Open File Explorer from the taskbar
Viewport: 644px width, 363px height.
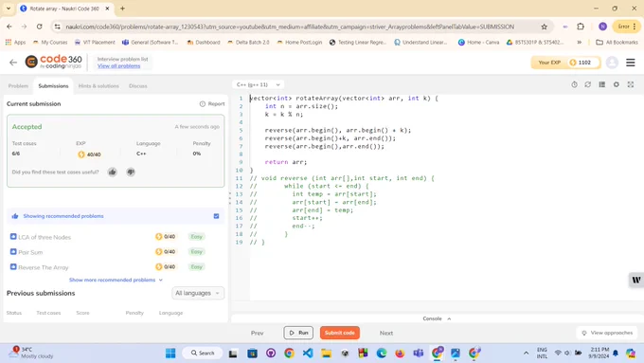pyautogui.click(x=326, y=353)
